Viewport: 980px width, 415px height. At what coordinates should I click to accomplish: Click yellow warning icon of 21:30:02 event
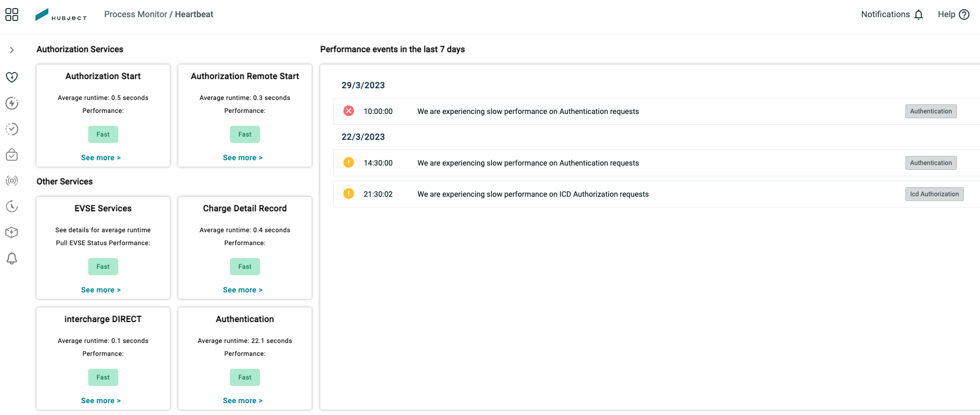pyautogui.click(x=349, y=194)
